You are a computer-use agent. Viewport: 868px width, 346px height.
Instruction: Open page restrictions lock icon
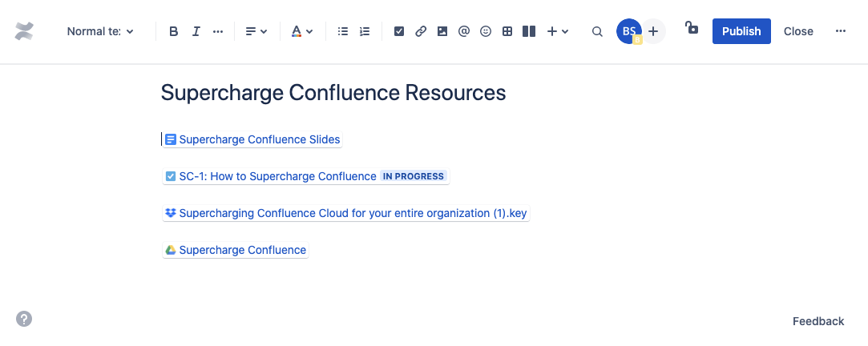692,29
